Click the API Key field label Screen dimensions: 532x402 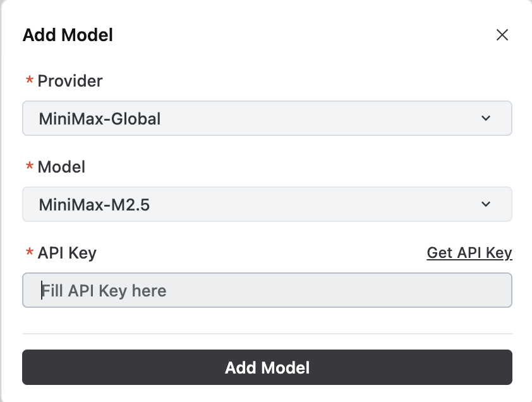tap(67, 253)
